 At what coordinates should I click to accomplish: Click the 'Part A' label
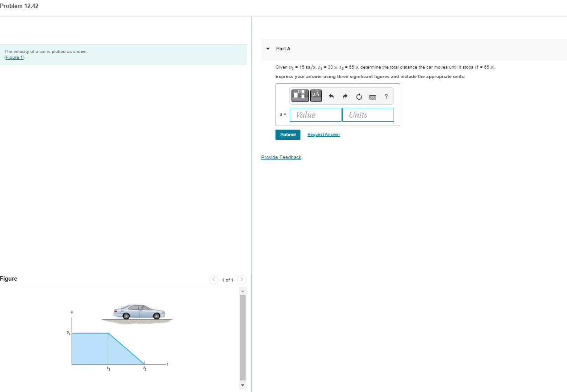point(283,49)
